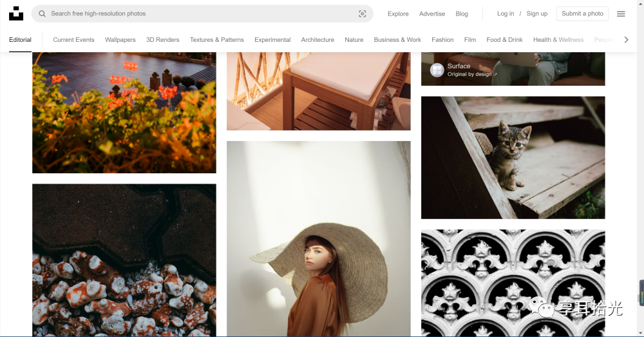Go to the Blog page

click(x=462, y=14)
